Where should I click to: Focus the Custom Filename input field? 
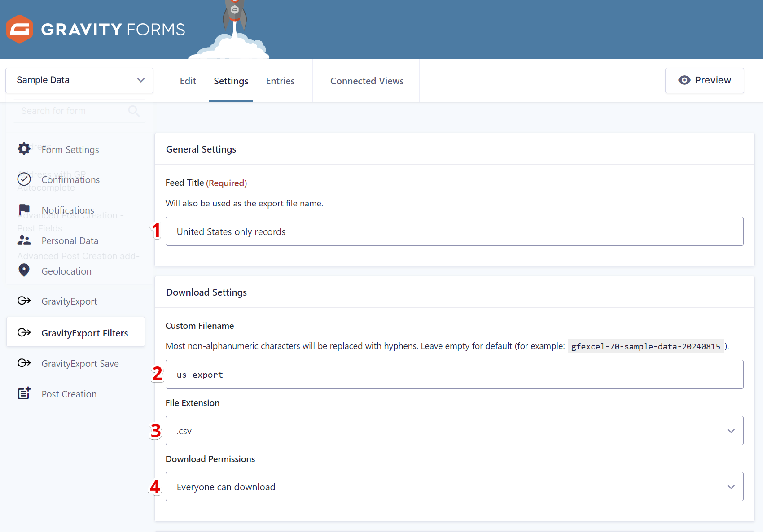click(x=454, y=375)
